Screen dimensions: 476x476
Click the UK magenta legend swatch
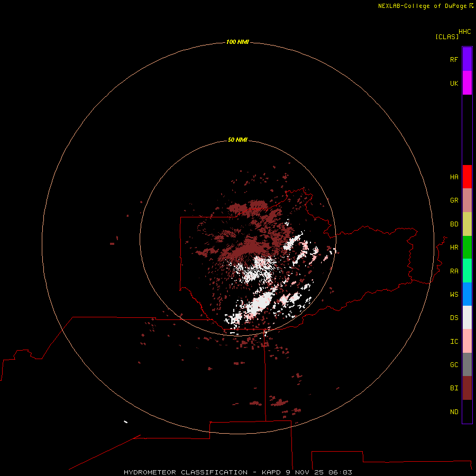[467, 83]
